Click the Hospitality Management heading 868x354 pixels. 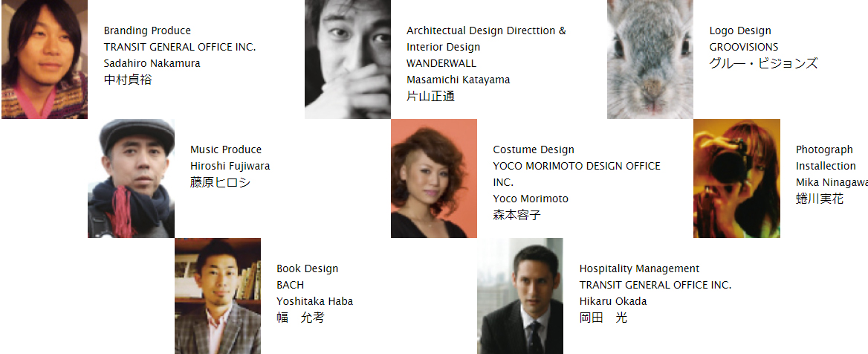[x=639, y=268]
